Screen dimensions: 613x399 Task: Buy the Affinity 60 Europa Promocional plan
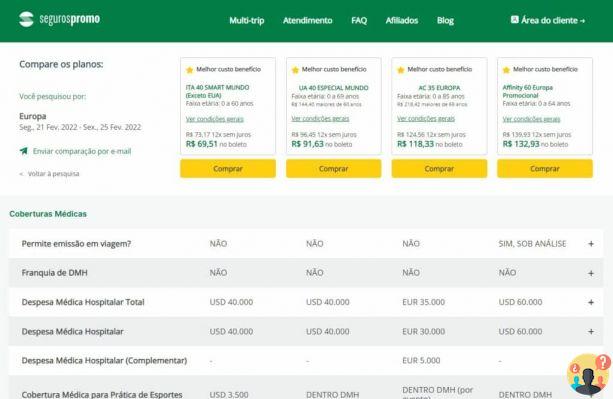coord(545,168)
